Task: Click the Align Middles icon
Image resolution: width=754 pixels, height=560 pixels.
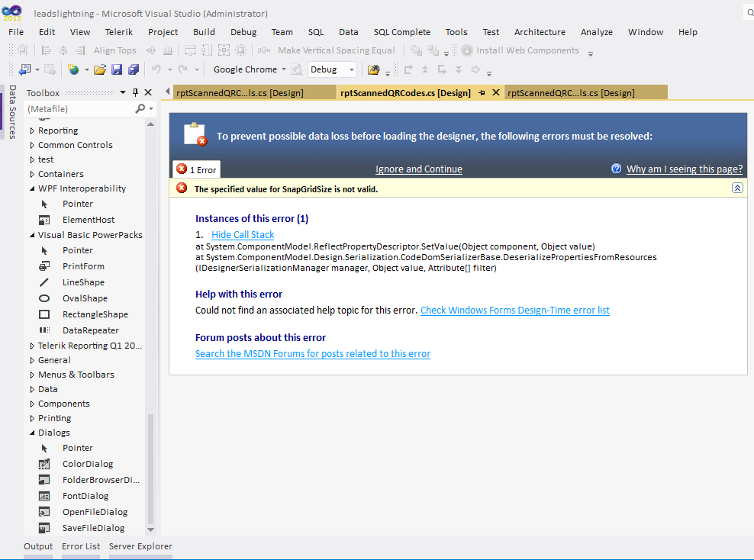Action: click(x=151, y=50)
